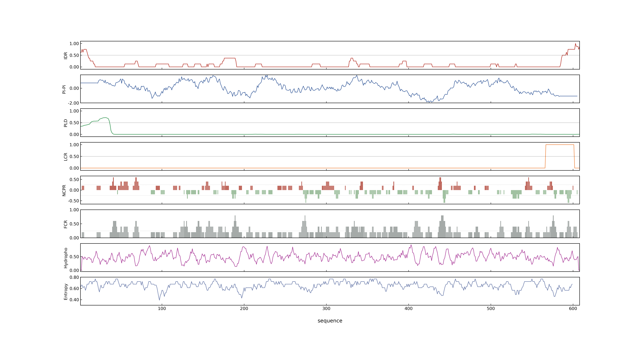
Task: Click the green PLD curve peak
Action: (105, 118)
